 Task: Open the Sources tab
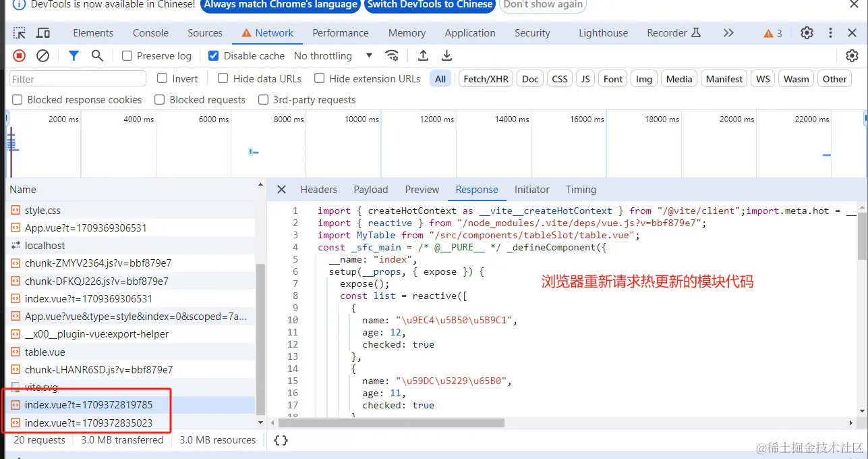click(205, 33)
